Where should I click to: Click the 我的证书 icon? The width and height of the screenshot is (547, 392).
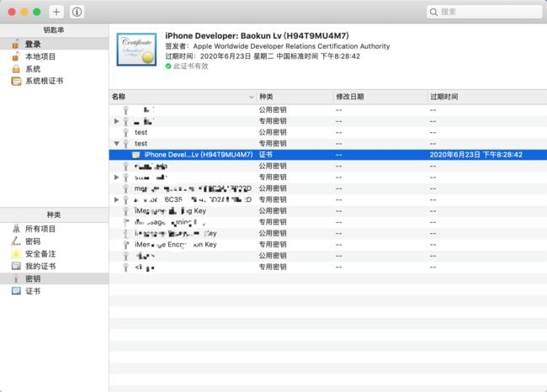(x=16, y=266)
